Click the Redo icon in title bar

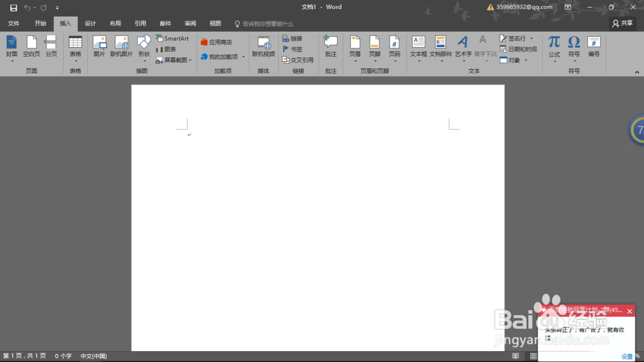(44, 7)
